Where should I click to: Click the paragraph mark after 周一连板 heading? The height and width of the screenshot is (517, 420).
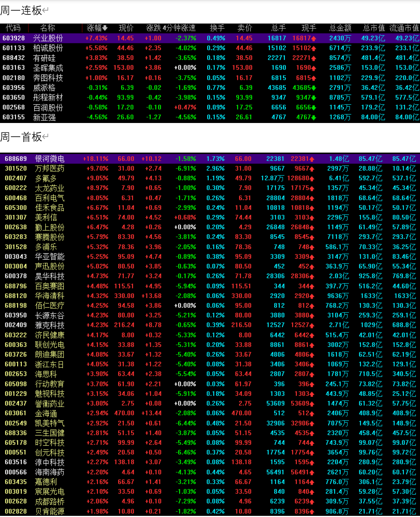click(46, 10)
